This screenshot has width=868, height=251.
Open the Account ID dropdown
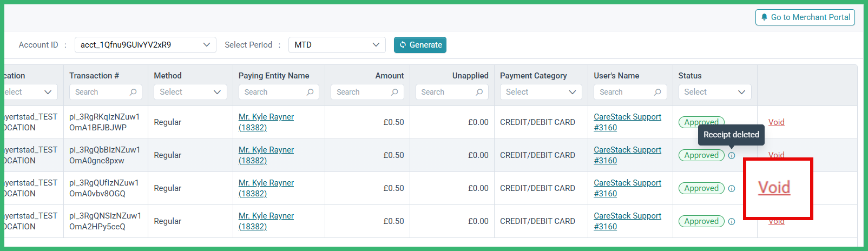[x=145, y=45]
